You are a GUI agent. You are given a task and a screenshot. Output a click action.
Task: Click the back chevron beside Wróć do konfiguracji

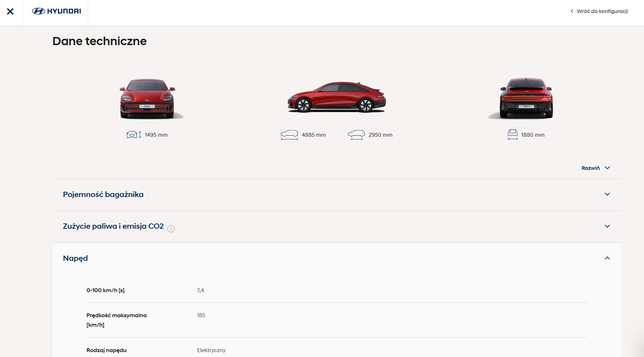click(x=572, y=11)
